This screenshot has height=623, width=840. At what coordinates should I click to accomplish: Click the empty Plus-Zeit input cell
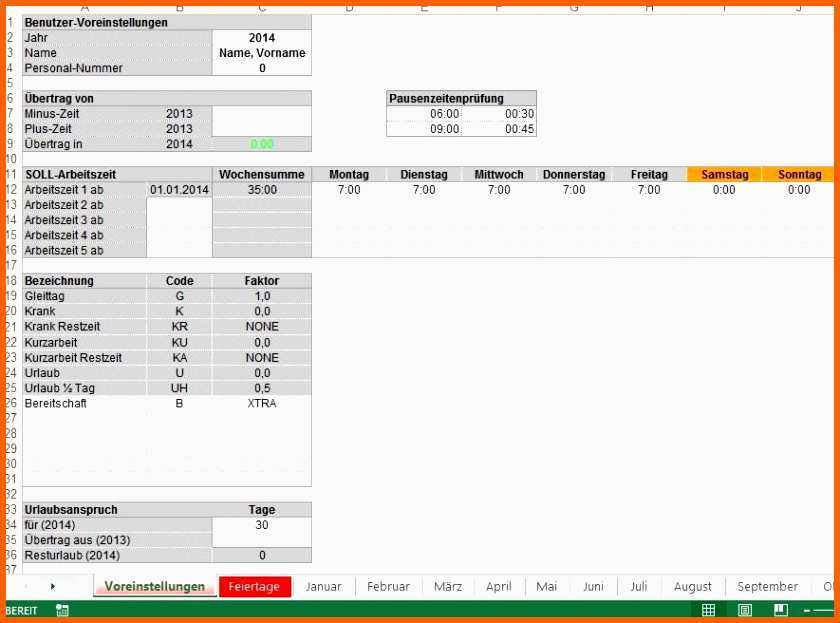[262, 129]
